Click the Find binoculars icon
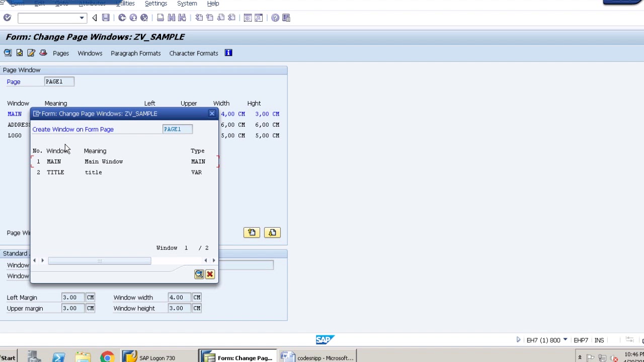The image size is (644, 362). (x=172, y=18)
